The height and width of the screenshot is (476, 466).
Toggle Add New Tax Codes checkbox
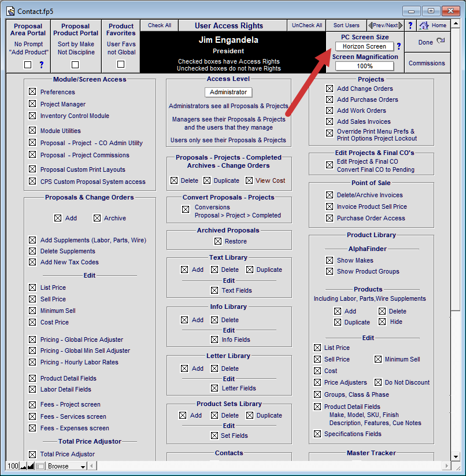[32, 262]
